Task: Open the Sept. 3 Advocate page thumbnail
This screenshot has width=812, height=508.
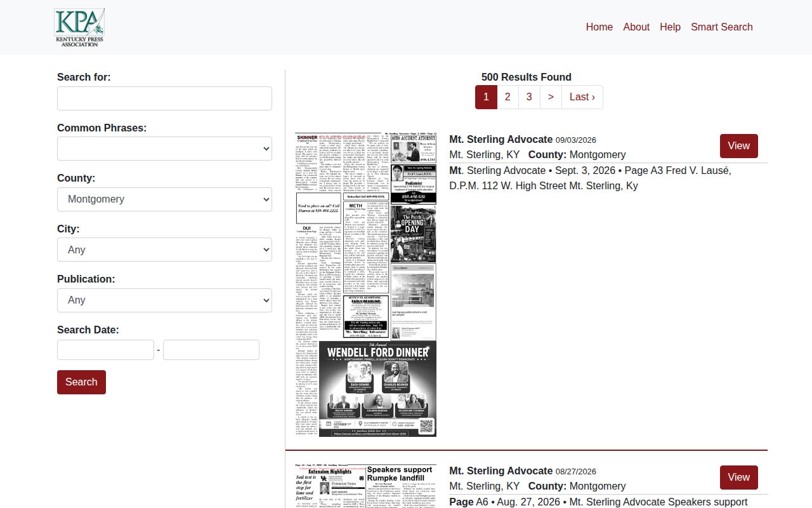Action: tap(365, 284)
